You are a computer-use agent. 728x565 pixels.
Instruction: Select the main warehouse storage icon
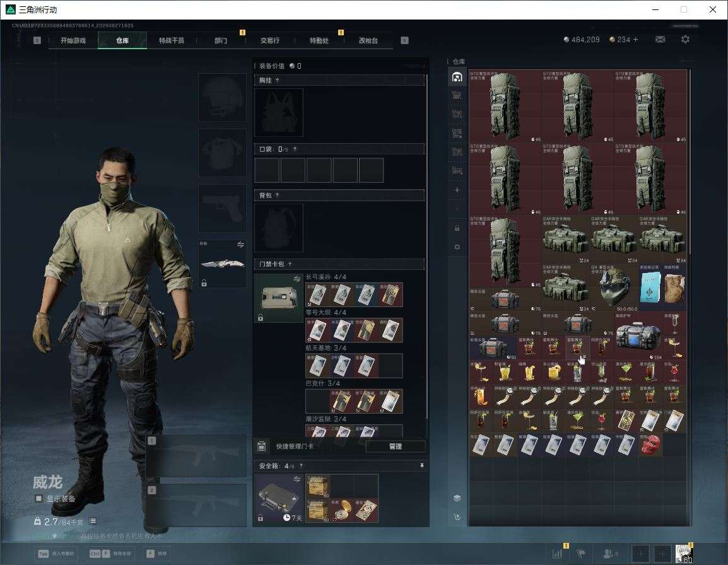[x=457, y=76]
